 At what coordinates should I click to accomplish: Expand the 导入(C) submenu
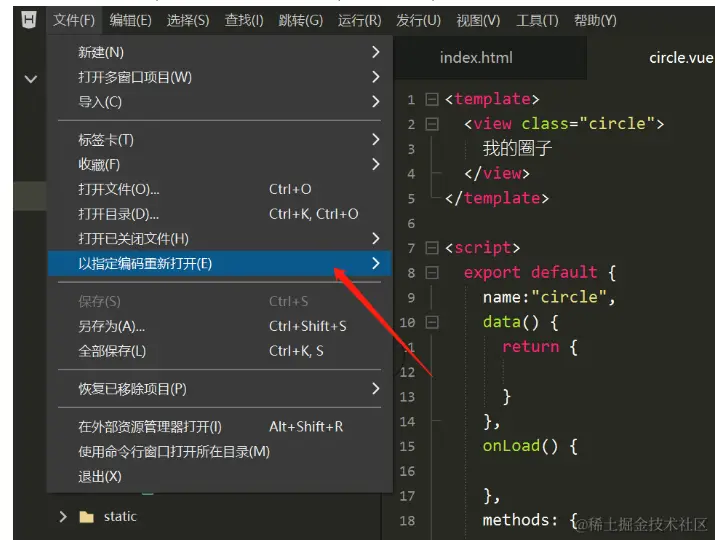(220, 101)
